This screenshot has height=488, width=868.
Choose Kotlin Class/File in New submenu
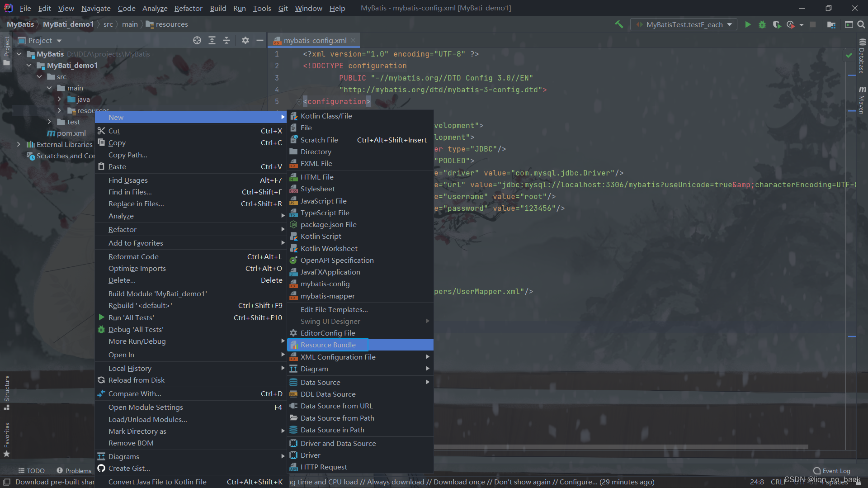(x=360, y=116)
